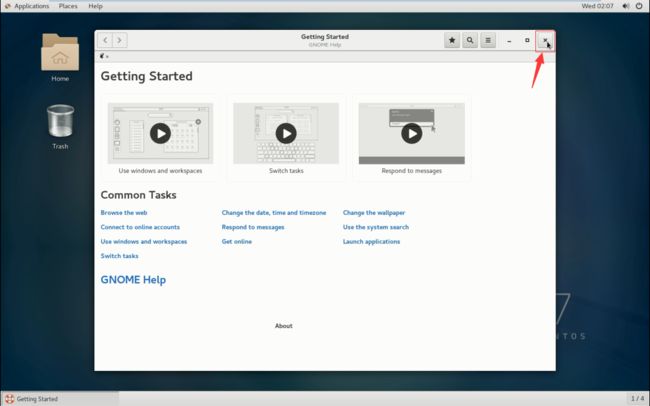The width and height of the screenshot is (650, 406).
Task: Open the GNOME Help heading link
Action: (133, 280)
